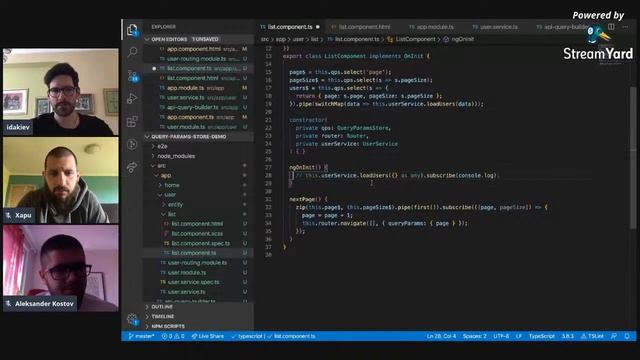The height and width of the screenshot is (360, 640).
Task: Click the editor vertical scrollbar
Action: point(632,158)
